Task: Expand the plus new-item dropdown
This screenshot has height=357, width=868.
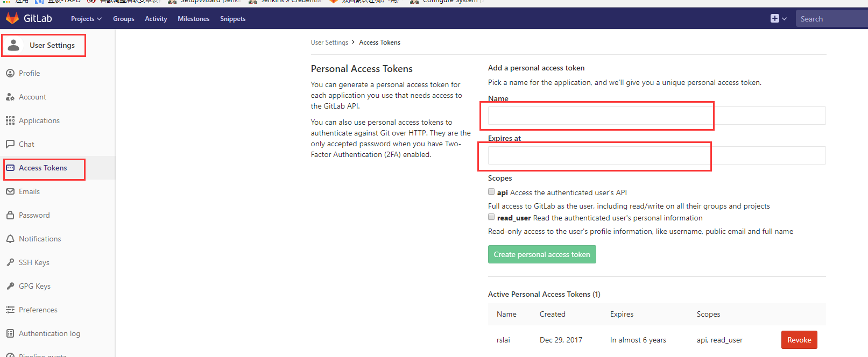Action: coord(779,18)
